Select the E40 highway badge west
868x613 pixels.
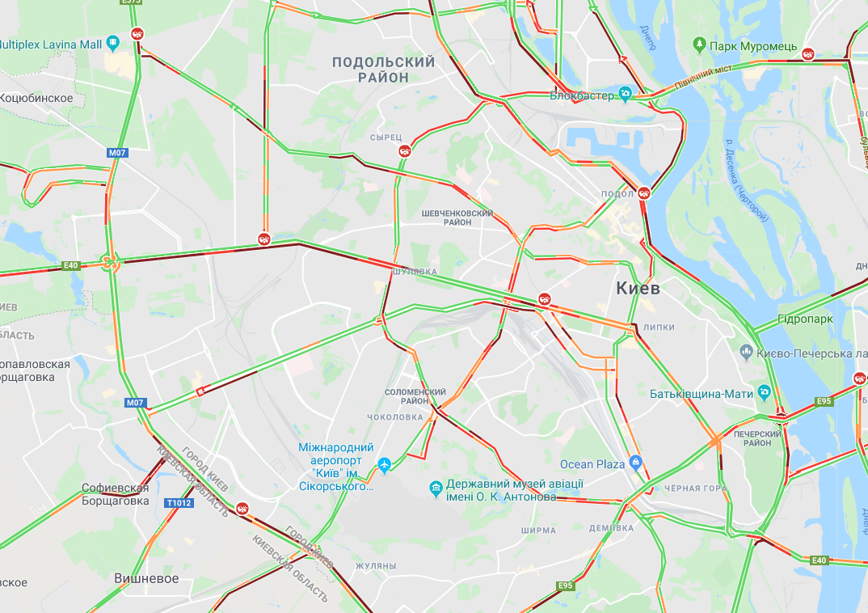coord(71,266)
